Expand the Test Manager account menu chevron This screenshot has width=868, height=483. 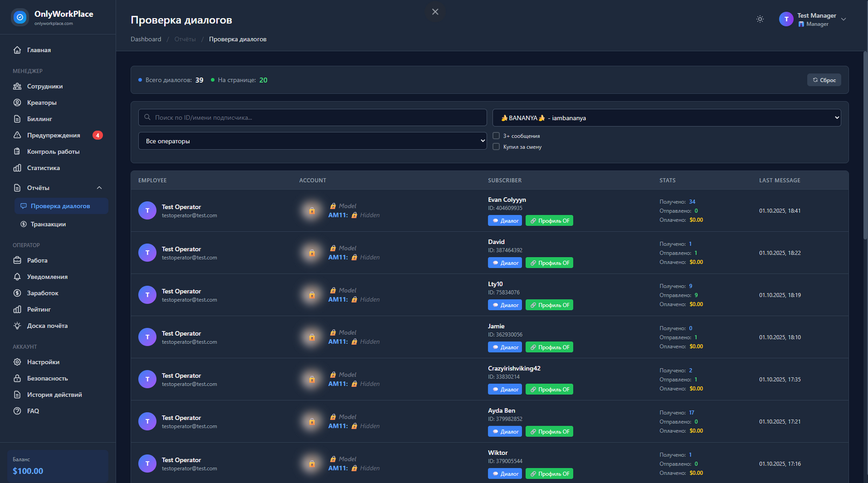pos(844,20)
